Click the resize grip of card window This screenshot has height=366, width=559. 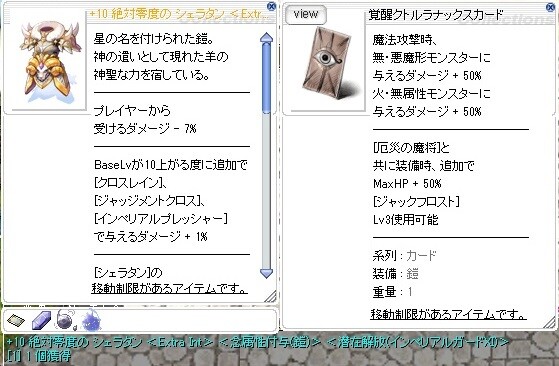coord(549,323)
